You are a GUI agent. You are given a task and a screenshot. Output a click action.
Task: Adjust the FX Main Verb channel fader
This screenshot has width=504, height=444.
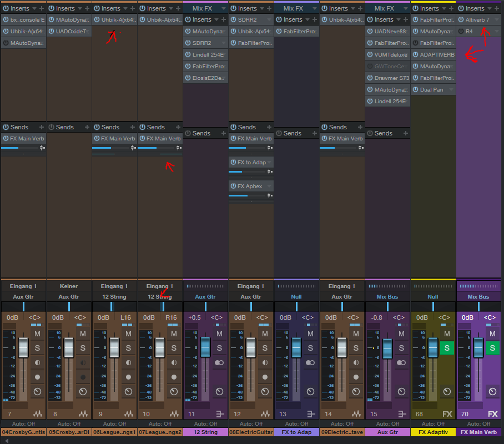tap(478, 347)
